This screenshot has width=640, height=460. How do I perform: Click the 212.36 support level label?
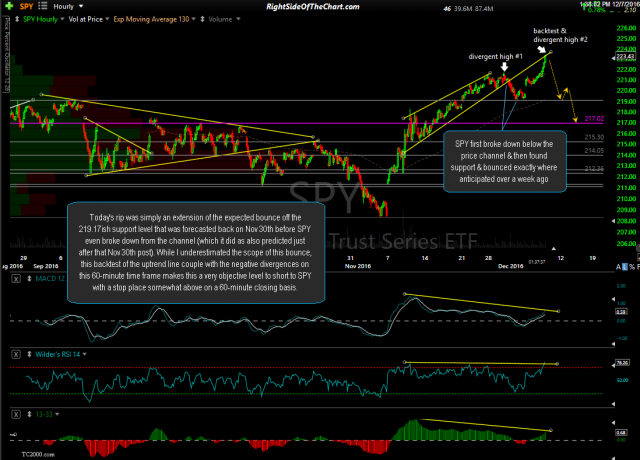click(x=594, y=168)
